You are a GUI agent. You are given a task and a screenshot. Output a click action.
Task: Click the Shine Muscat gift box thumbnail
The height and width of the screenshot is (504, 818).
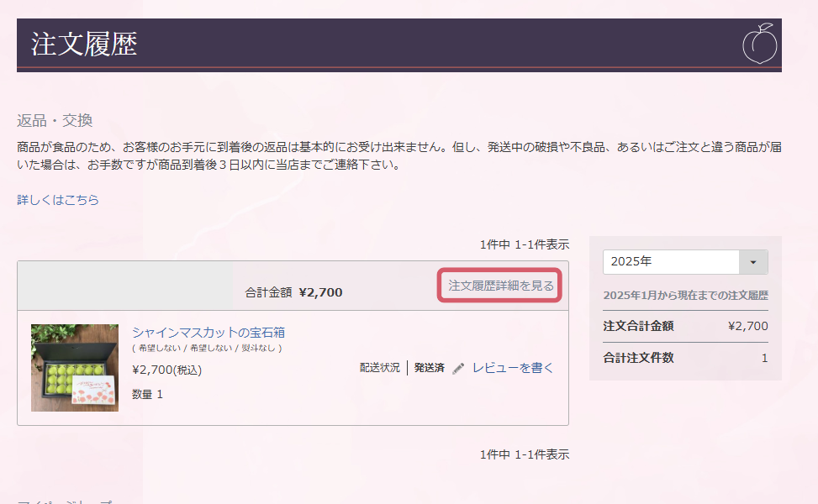[x=74, y=367]
